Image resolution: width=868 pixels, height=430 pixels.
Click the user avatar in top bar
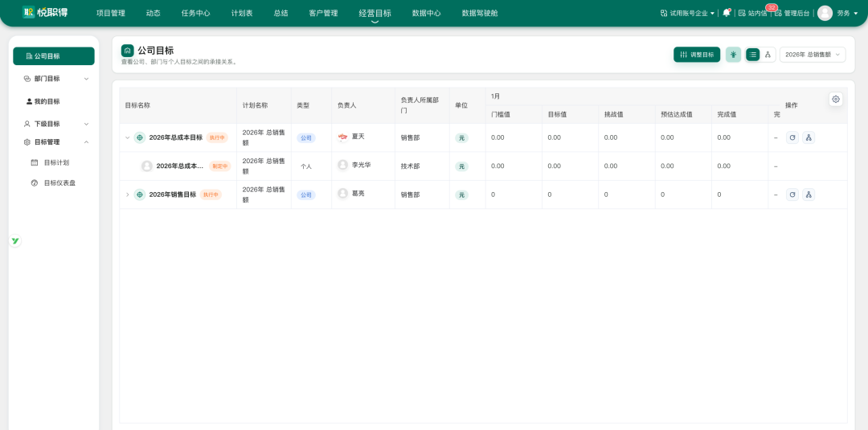click(x=825, y=13)
